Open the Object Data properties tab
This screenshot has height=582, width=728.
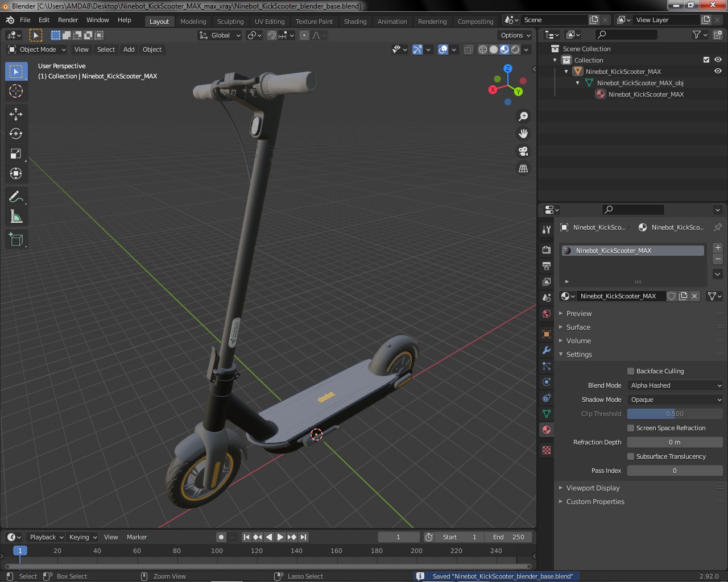547,413
